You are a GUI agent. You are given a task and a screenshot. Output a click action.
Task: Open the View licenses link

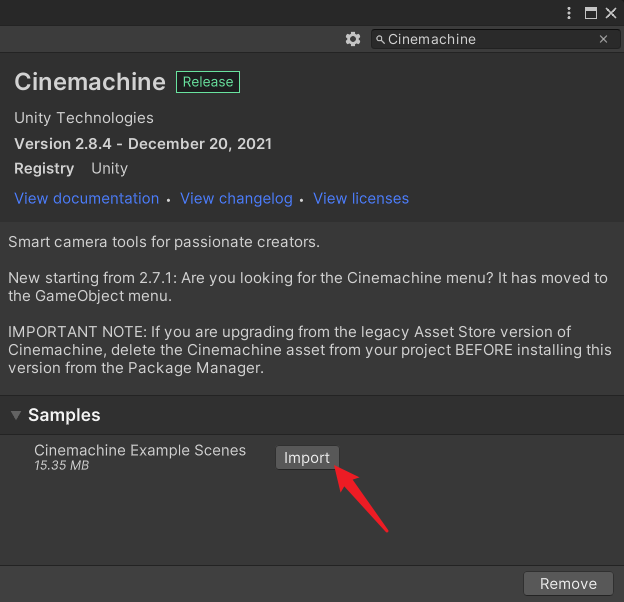click(361, 199)
